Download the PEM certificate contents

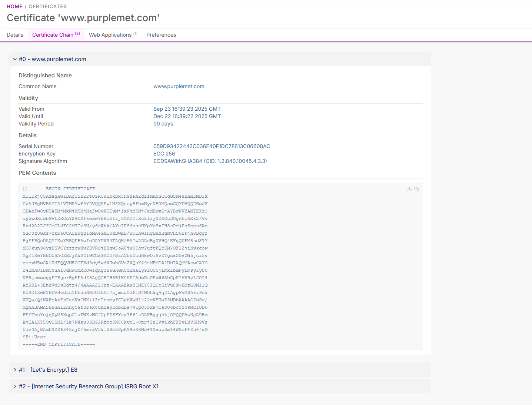(x=409, y=189)
